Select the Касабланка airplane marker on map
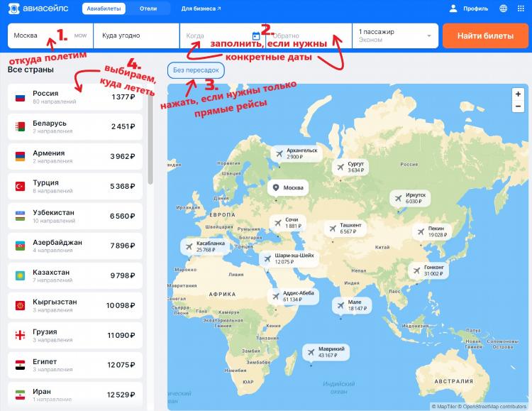Screen dimensions: 532x411 189,246
